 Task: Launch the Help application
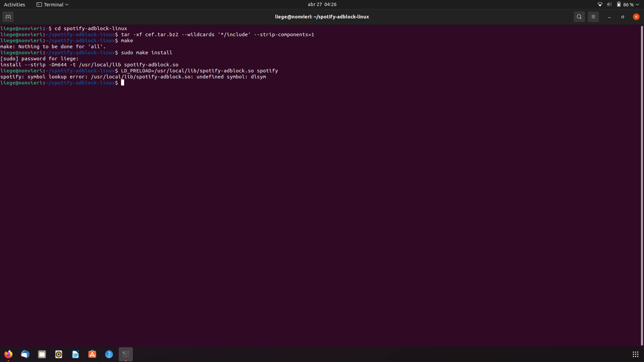pos(109,354)
